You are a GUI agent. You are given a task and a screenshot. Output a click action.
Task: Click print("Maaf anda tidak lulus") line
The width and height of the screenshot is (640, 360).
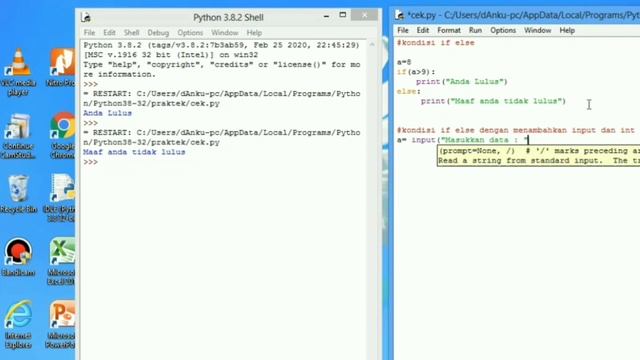pyautogui.click(x=493, y=101)
